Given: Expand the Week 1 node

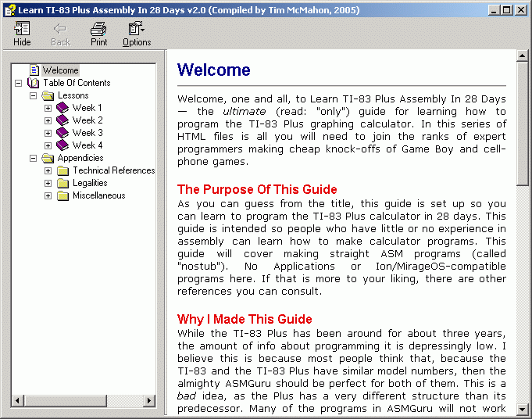Looking at the screenshot, I should pyautogui.click(x=48, y=109).
